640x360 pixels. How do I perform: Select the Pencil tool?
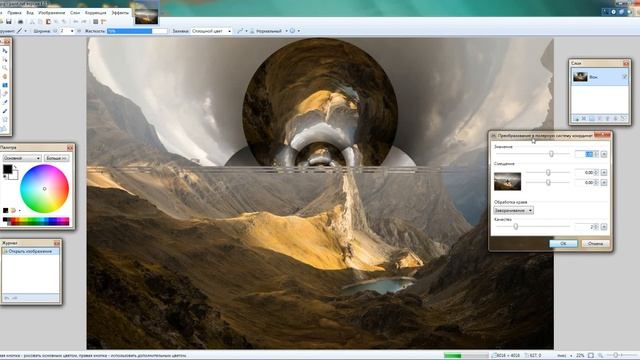pos(5,111)
